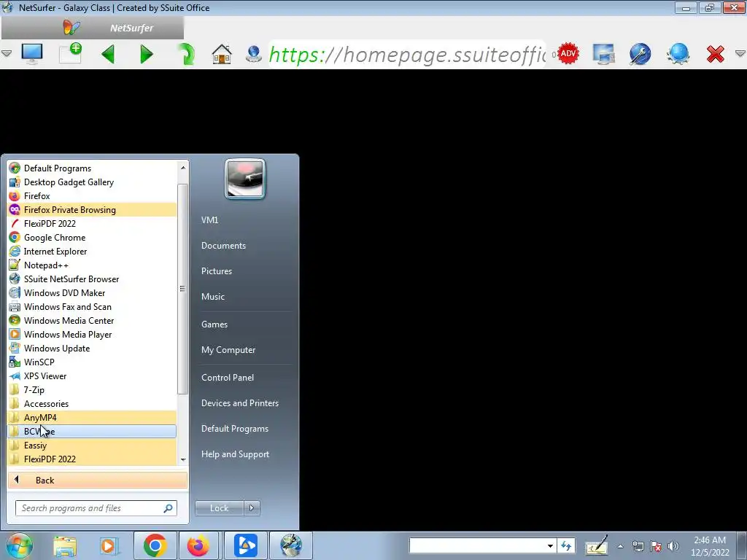Launch Windows DVD Maker
747x560 pixels.
(92, 293)
